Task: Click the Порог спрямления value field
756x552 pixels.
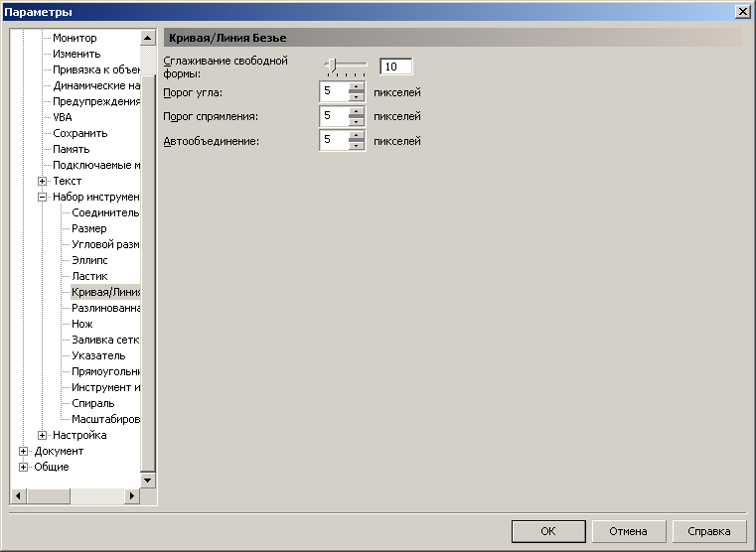Action: click(334, 116)
